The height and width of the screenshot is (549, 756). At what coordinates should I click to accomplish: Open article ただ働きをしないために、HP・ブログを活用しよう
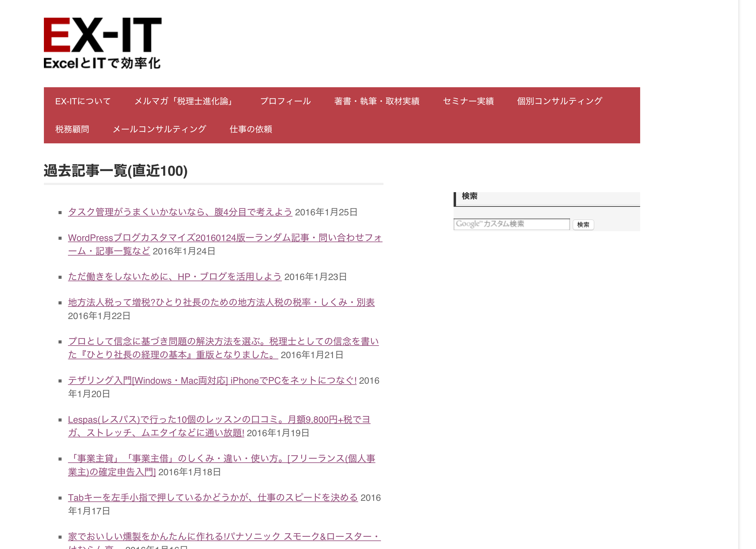click(x=175, y=277)
